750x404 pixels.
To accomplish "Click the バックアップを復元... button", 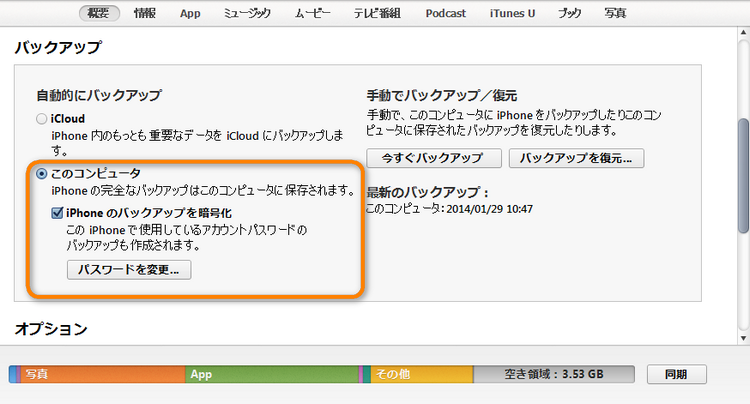I will (x=576, y=158).
